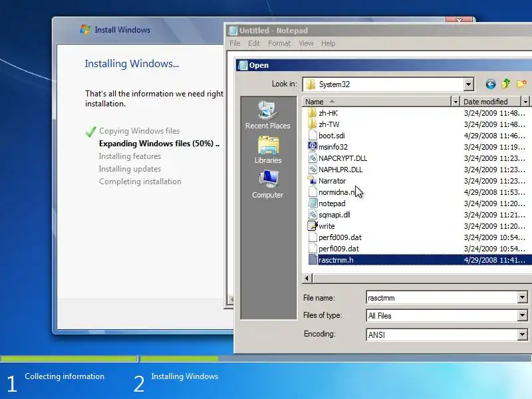Click 'Installing updates' step text

pyautogui.click(x=130, y=169)
